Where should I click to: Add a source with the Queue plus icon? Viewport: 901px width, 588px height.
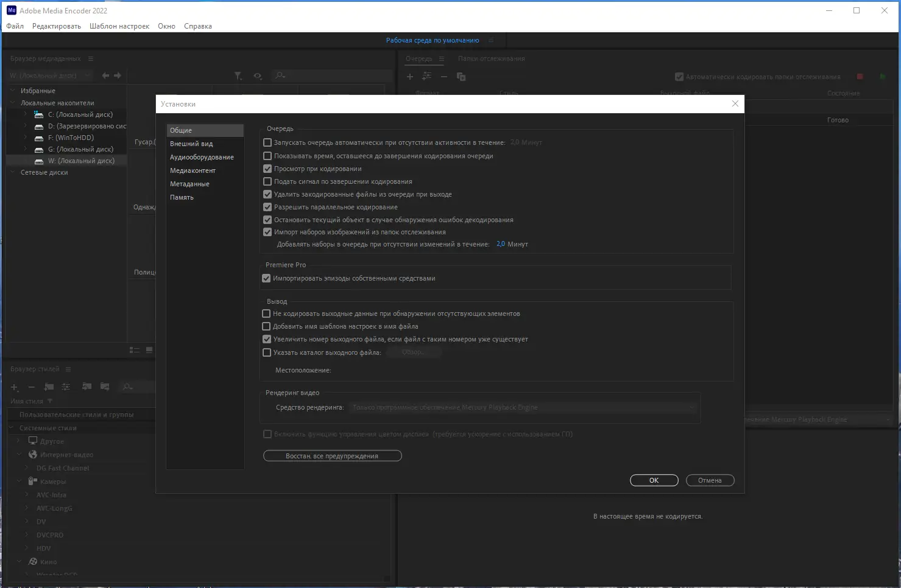pyautogui.click(x=410, y=77)
